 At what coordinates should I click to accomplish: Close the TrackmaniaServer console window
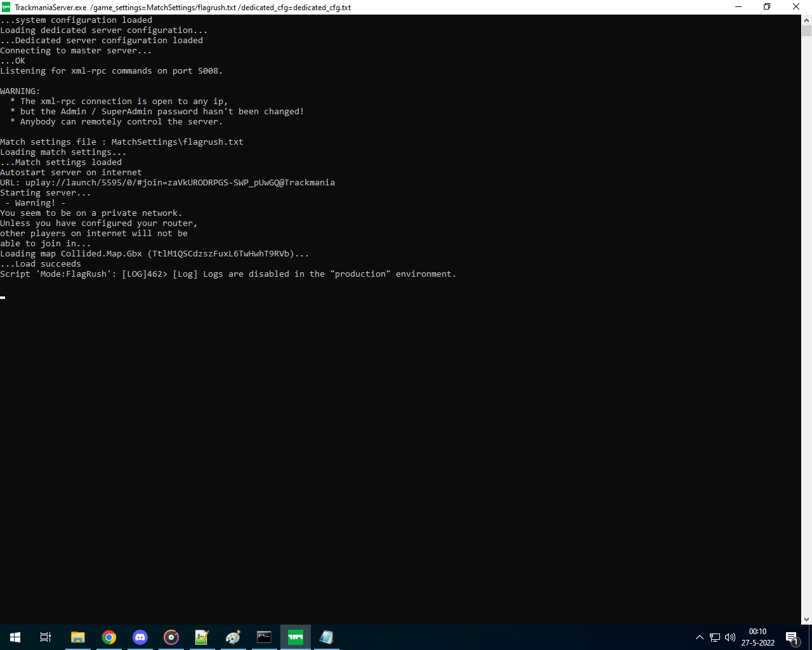pyautogui.click(x=796, y=7)
